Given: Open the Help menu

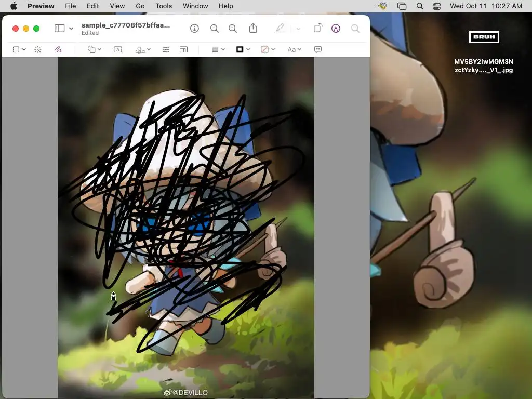Looking at the screenshot, I should (225, 6).
